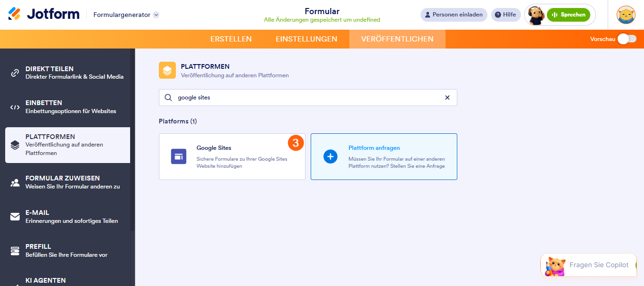Open E-MAIL sidebar section
Screen dimensions: 644x286
coord(67,217)
